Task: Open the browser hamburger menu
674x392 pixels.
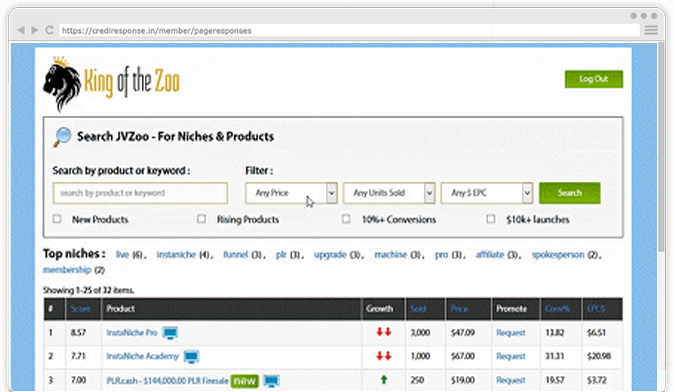Action: [x=651, y=30]
